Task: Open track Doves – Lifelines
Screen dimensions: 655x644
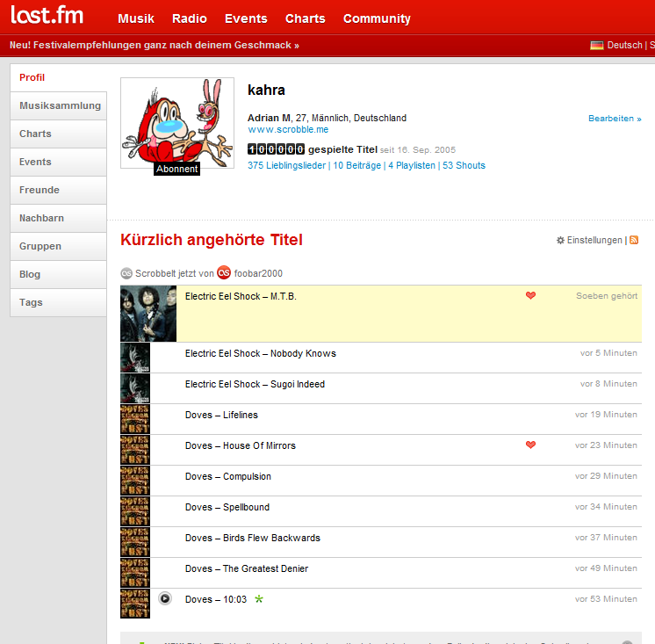Action: coord(221,415)
